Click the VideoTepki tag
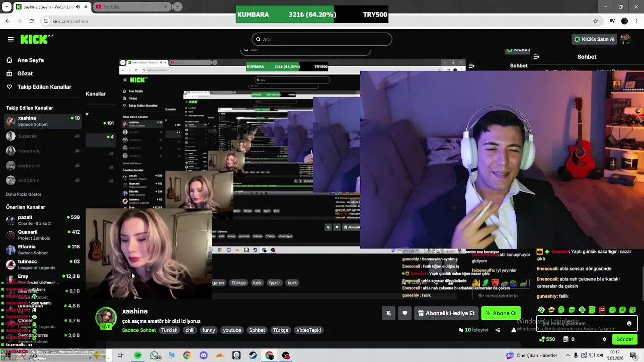This screenshot has width=644, height=362. (308, 330)
